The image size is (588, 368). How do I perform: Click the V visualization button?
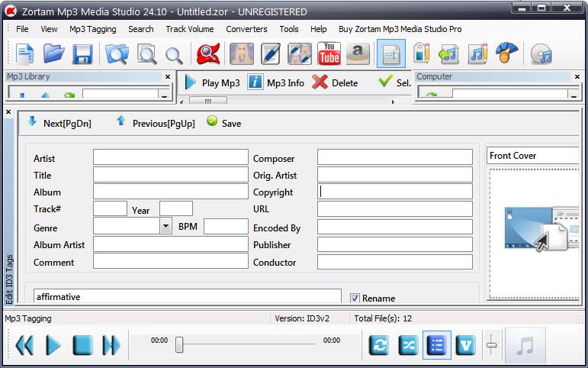[x=465, y=345]
